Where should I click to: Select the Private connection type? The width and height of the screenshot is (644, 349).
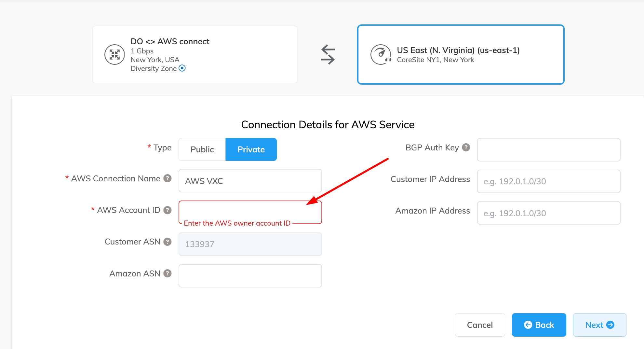pos(251,149)
